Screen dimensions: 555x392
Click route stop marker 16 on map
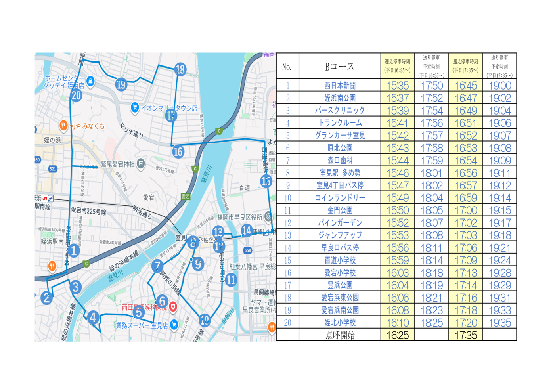coord(178,151)
